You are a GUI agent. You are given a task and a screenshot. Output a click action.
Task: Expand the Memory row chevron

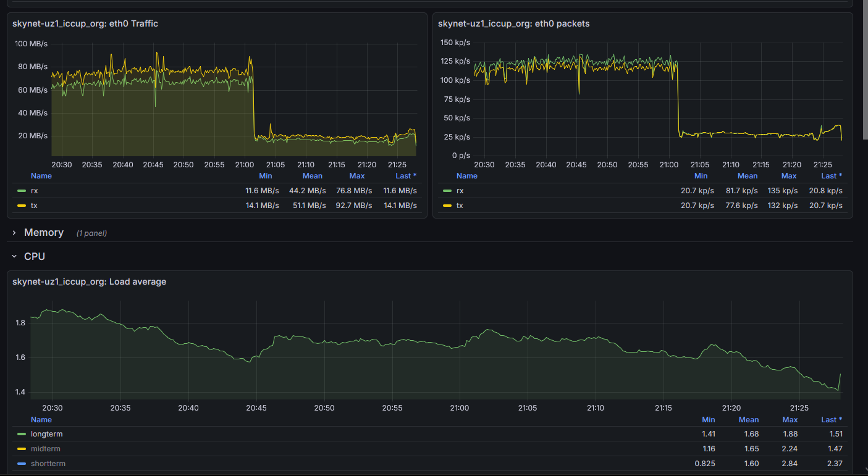point(14,233)
